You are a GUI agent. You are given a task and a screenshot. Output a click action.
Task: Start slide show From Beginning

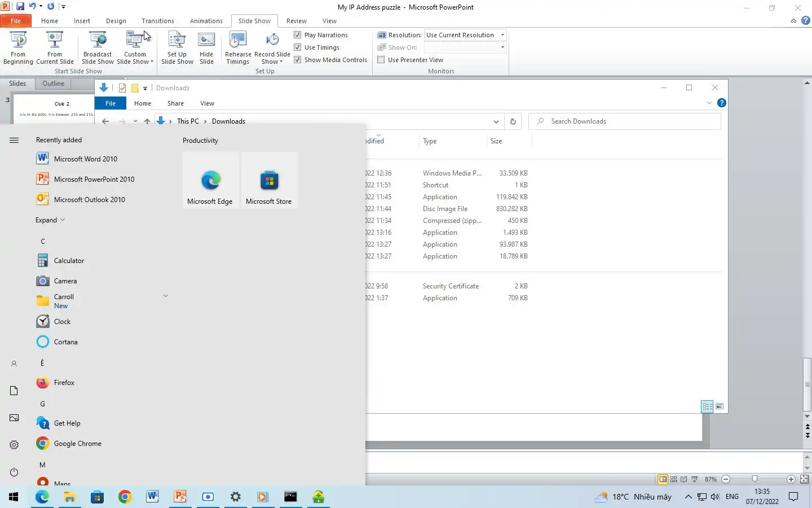[18, 49]
